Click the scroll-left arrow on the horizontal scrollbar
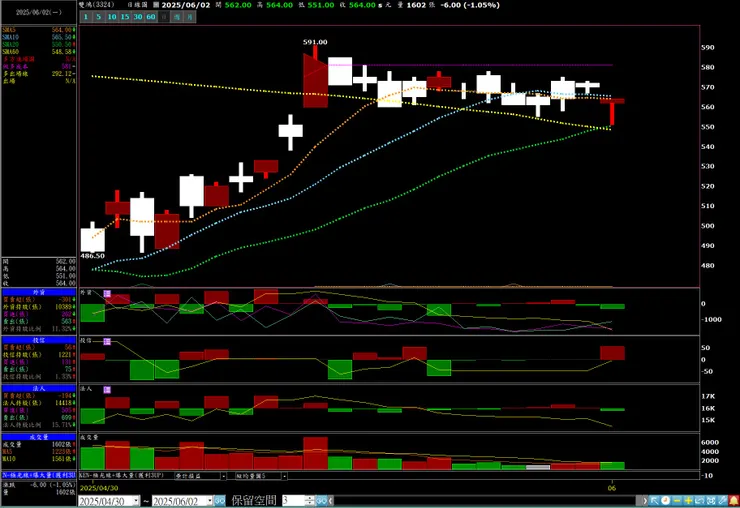 point(331,501)
